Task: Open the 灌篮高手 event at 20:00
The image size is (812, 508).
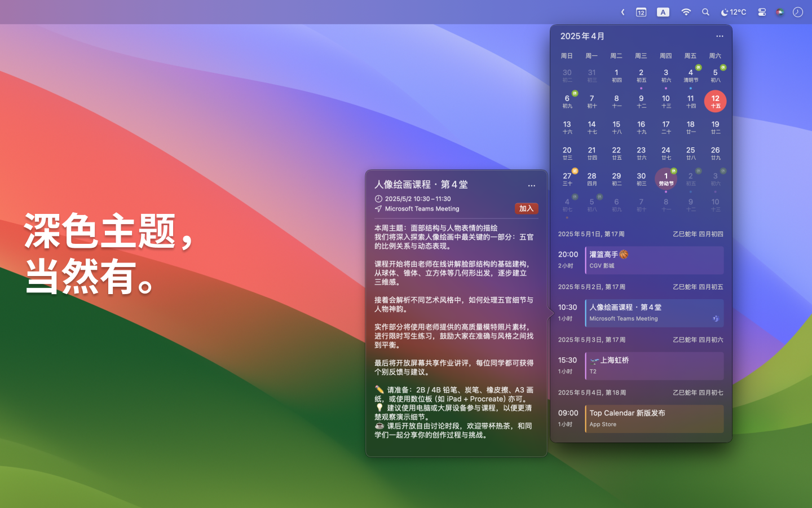Action: click(654, 260)
